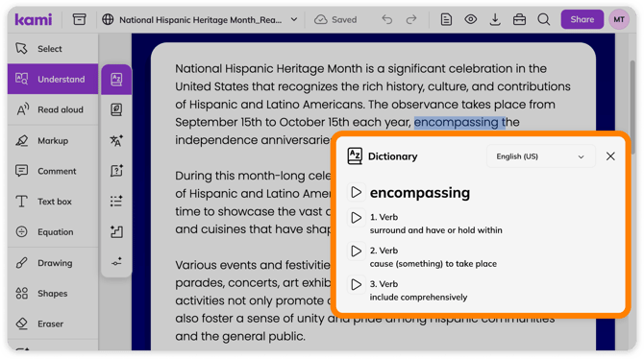
Task: Click the Share button
Action: pos(582,19)
